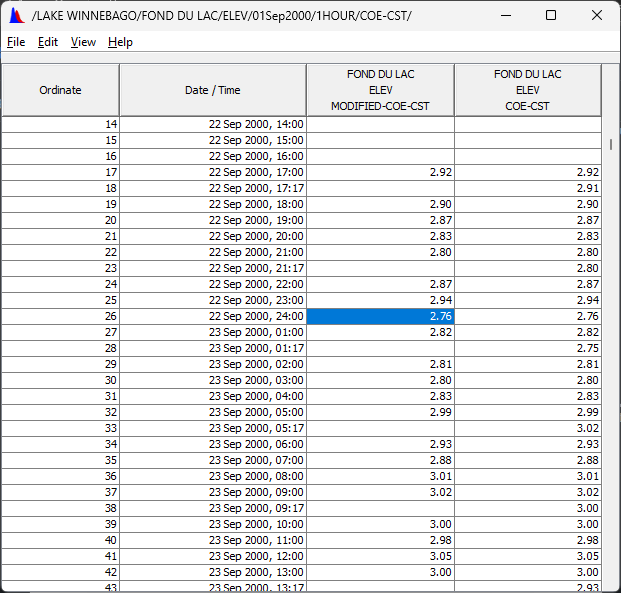Select MODIFIED value 2.83 in row 31
The height and width of the screenshot is (593, 621).
click(x=380, y=396)
